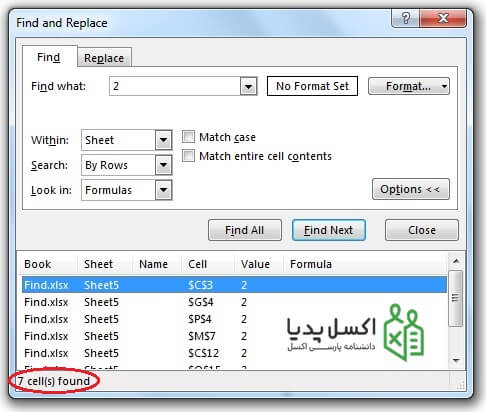Viewport: 486px width, 412px height.
Task: Click the resize grip in status bar
Action: click(x=460, y=386)
